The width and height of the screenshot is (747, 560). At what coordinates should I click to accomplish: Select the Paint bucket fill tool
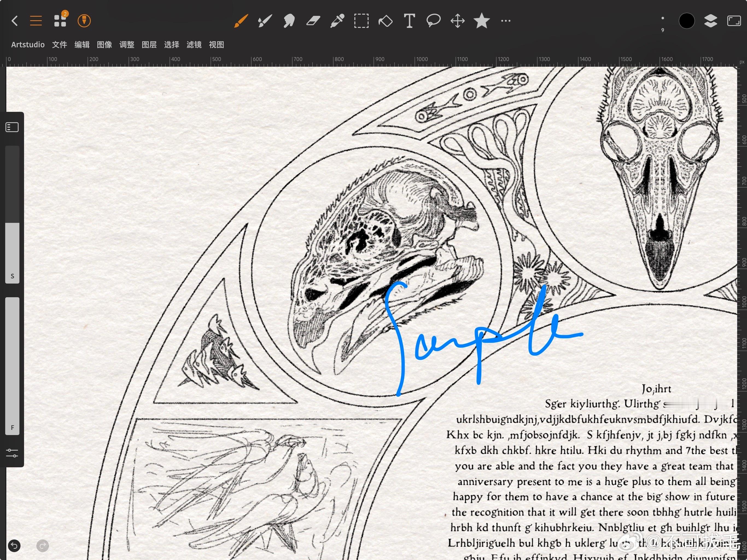click(385, 21)
